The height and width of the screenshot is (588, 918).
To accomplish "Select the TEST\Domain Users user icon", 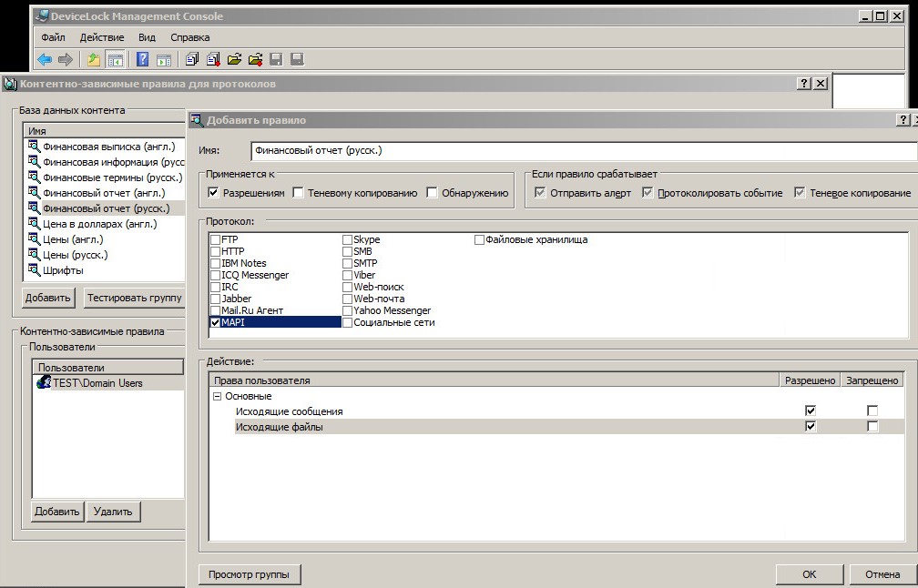I will coord(44,383).
